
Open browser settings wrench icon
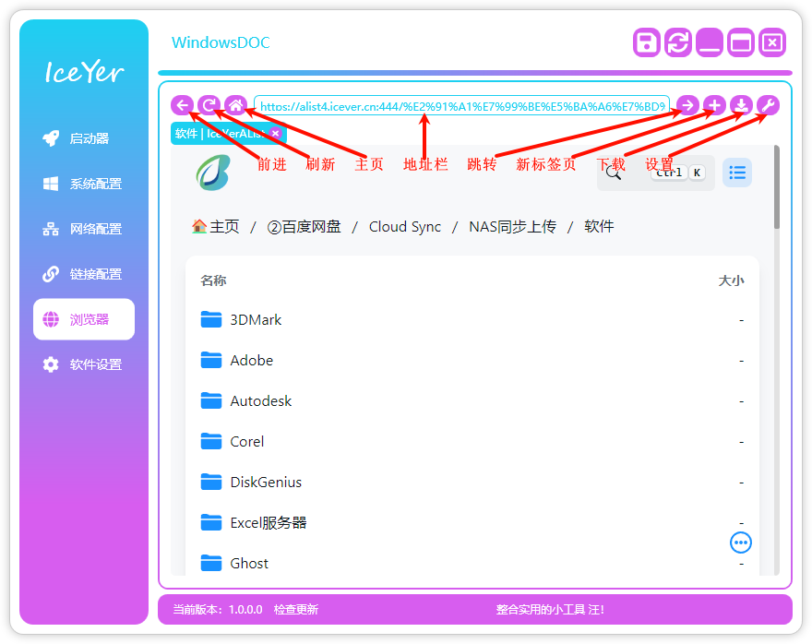[768, 105]
